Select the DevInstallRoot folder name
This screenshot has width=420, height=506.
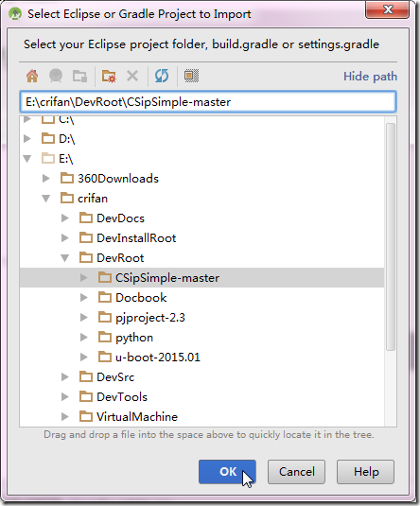coord(136,238)
